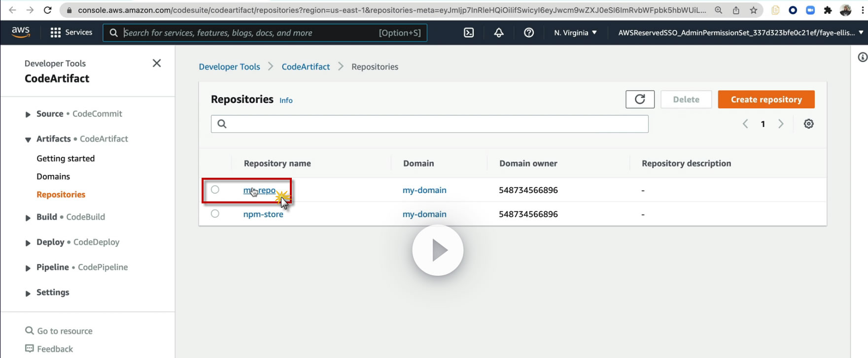The width and height of the screenshot is (868, 358).
Task: Open my-domain link in my-repo row
Action: (424, 190)
